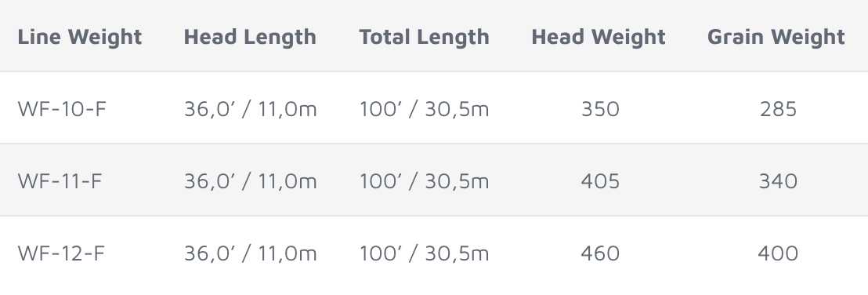Click the head weight value 460
Image resolution: width=868 pixels, height=295 pixels.
tap(600, 253)
